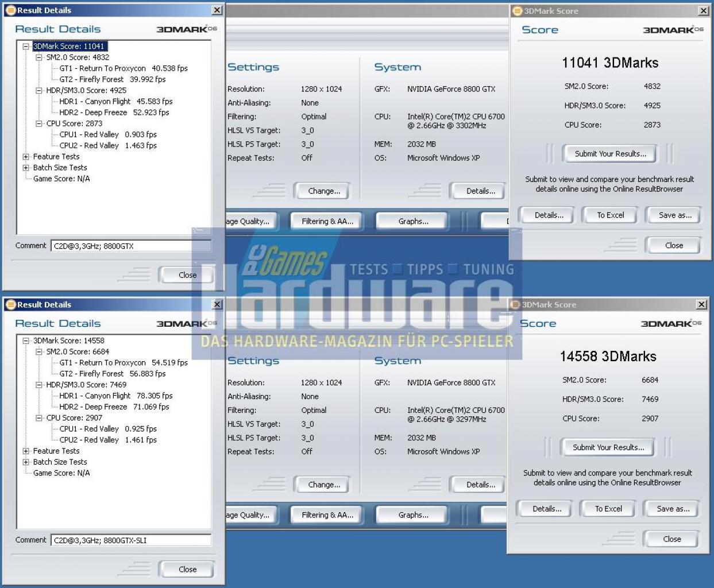Expand Feature Tests in the 11041 result window

pyautogui.click(x=26, y=157)
